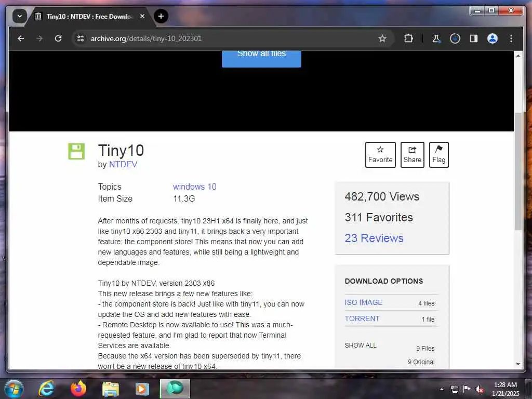Launch Internet Explorer from taskbar
Viewport: 532px width, 399px height.
tap(46, 389)
